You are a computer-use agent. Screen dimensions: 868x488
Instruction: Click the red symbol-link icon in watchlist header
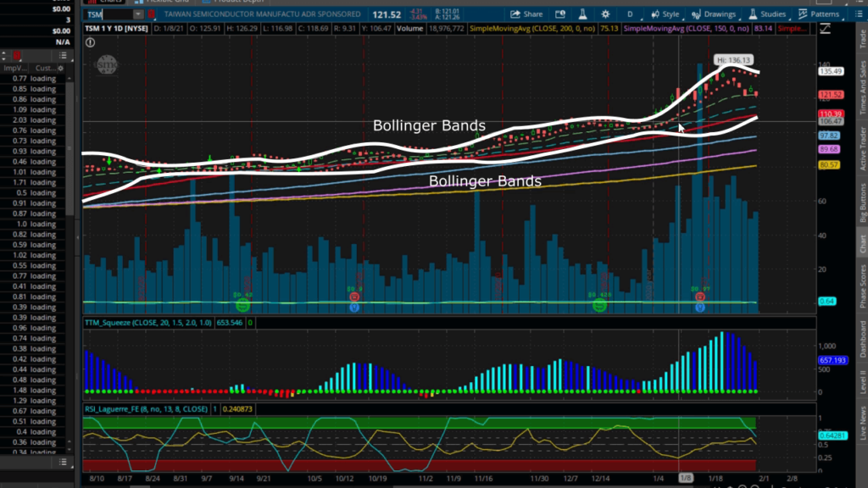coord(17,55)
